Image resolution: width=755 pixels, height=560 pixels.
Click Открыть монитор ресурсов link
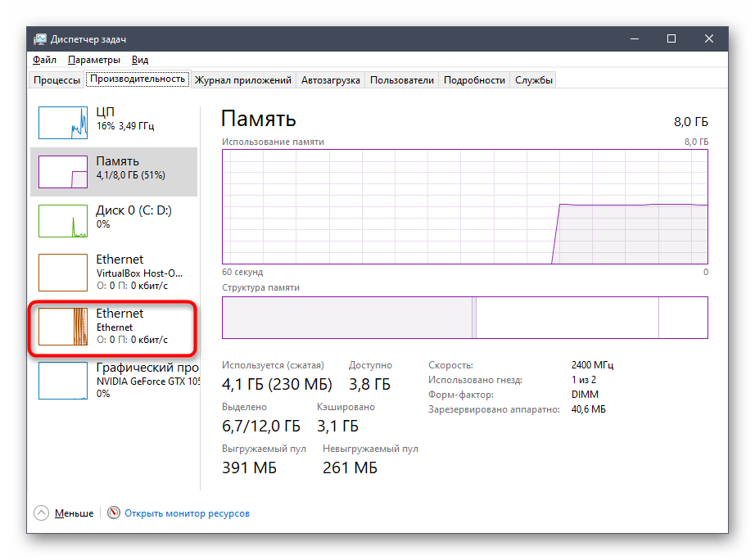click(x=188, y=513)
